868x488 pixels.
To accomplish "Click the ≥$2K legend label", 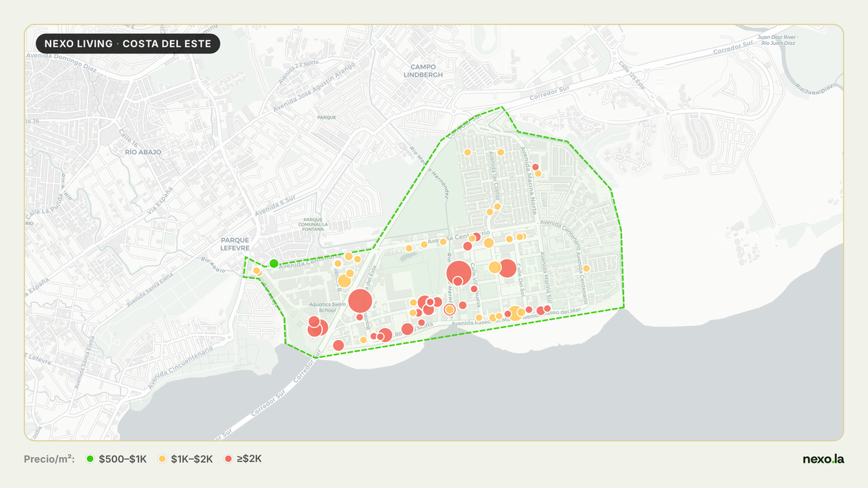I will click(x=250, y=459).
